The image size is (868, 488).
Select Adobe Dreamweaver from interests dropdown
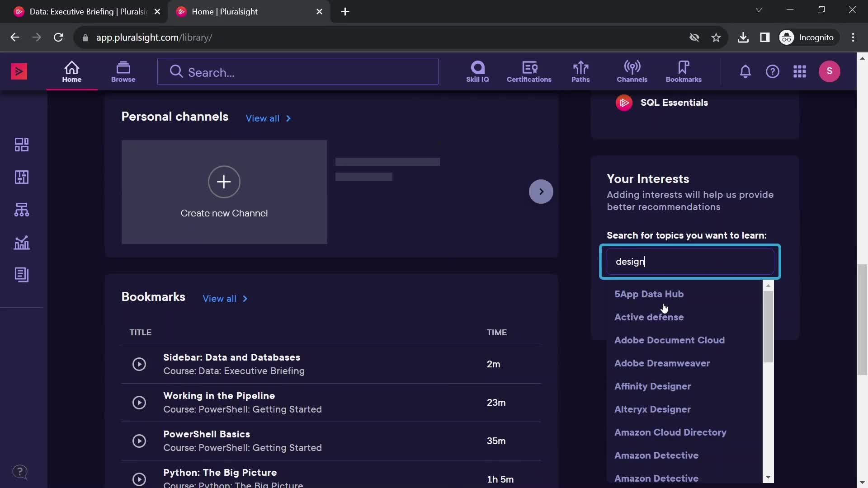(662, 363)
